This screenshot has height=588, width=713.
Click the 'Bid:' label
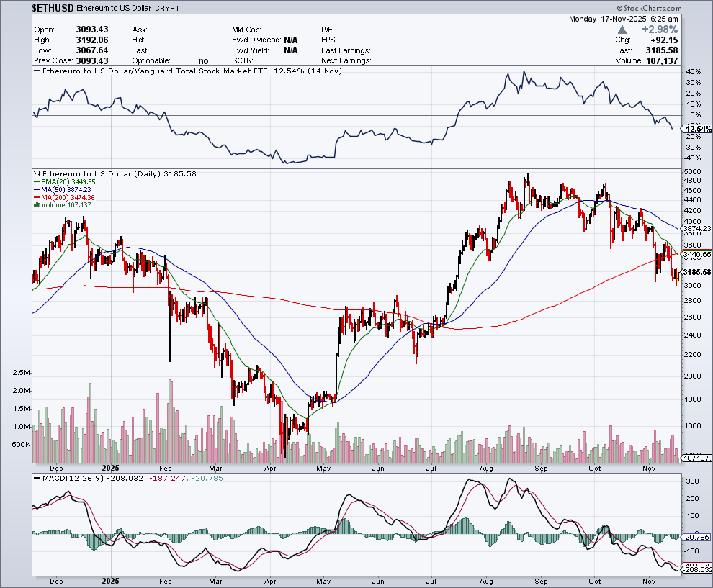138,40
